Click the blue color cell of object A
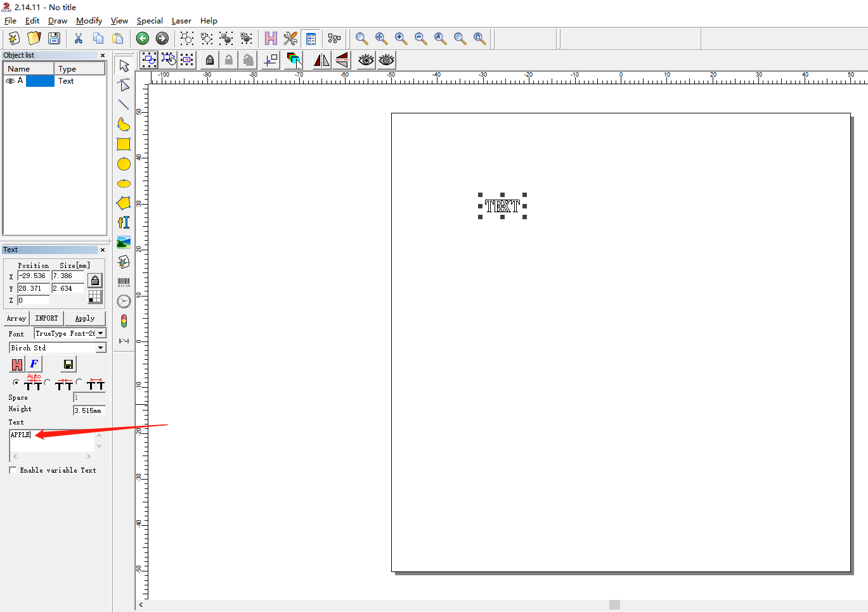Screen dimensions: 868x612 pos(40,80)
